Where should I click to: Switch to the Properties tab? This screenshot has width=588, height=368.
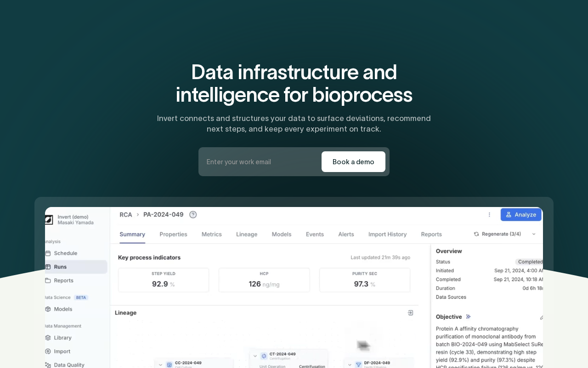173,234
